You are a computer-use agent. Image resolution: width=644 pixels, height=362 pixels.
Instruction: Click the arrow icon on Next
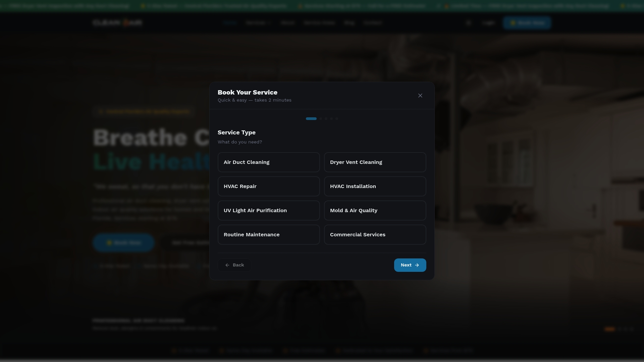(417, 265)
